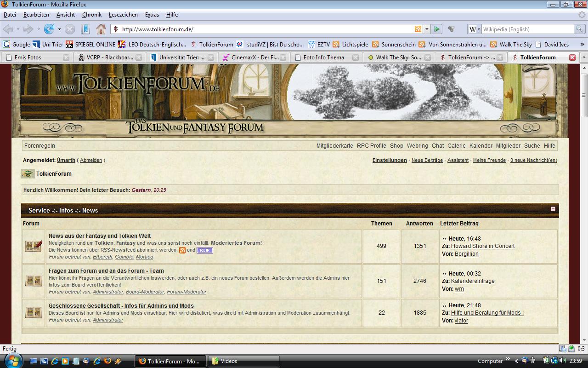Open the David Ives bookmark
The width and height of the screenshot is (588, 368).
(553, 45)
